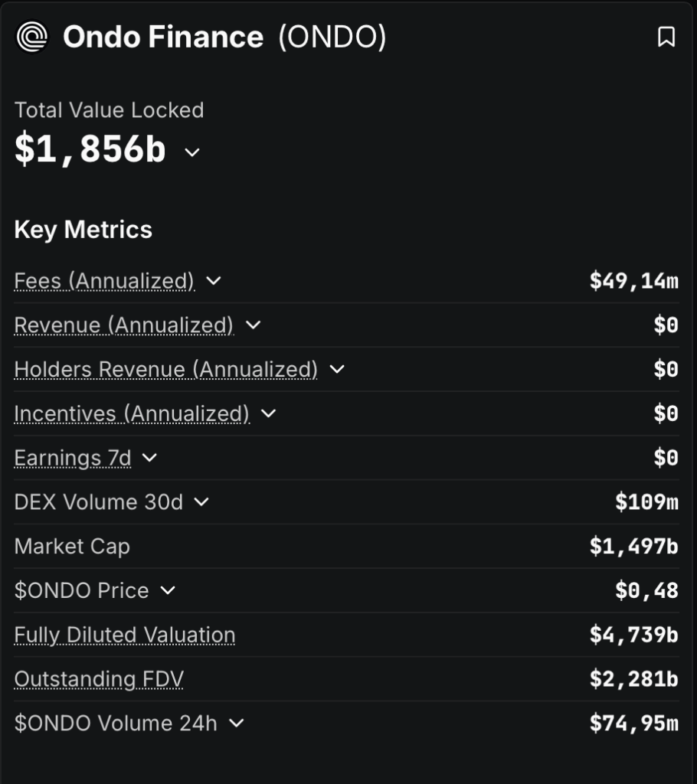
Task: Click the Revenue (Annualized) label
Action: pos(123,325)
